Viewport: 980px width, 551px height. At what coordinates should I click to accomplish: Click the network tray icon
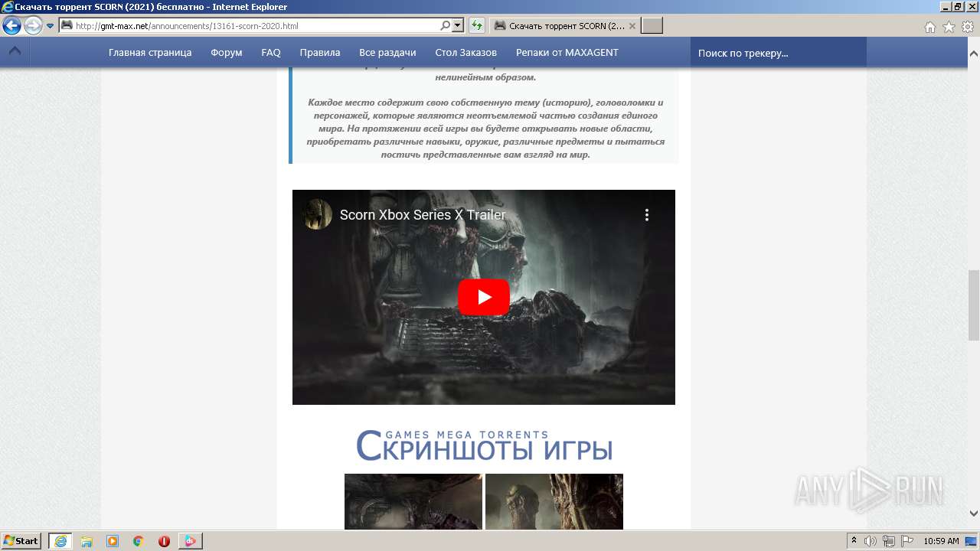pos(889,541)
